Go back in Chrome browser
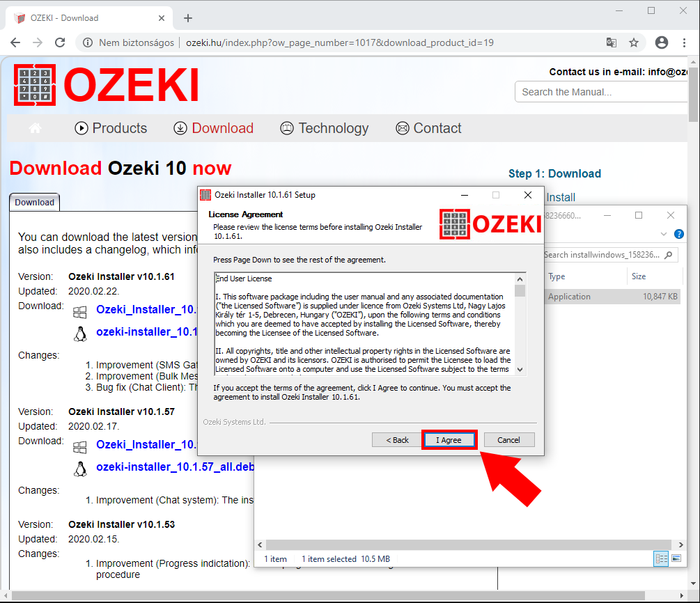 15,42
